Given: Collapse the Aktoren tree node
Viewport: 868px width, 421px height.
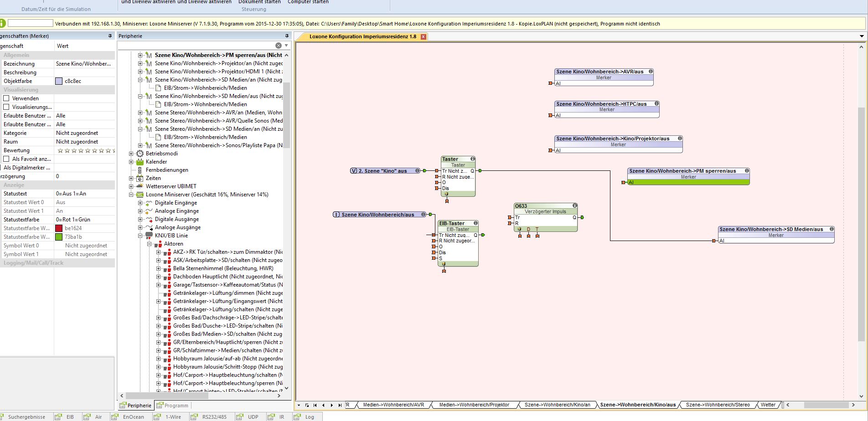Looking at the screenshot, I should [x=150, y=244].
